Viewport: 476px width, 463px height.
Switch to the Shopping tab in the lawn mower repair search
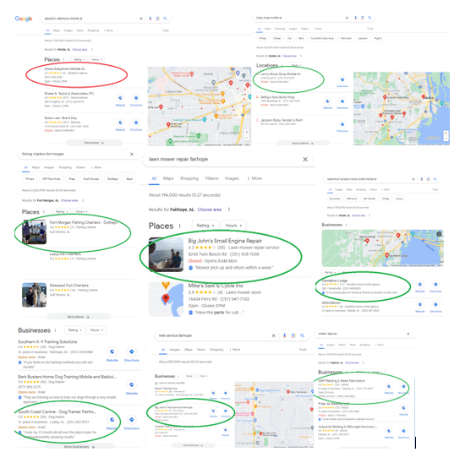pyautogui.click(x=189, y=178)
